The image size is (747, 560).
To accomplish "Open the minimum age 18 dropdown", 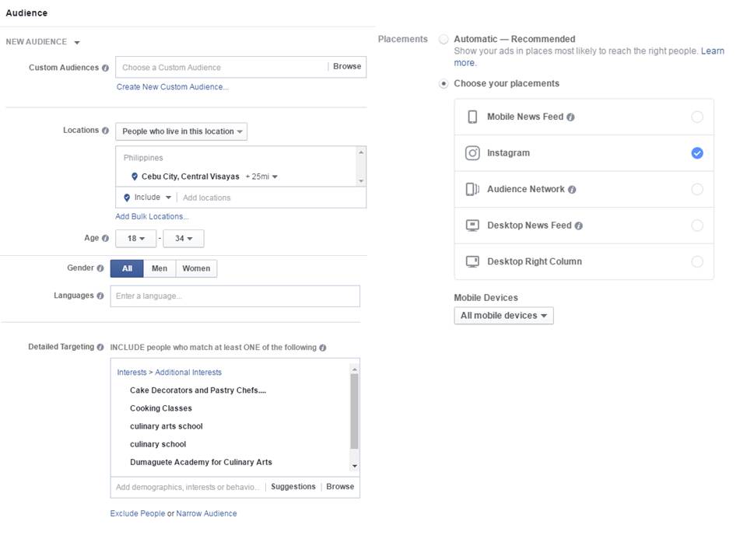I will tap(135, 239).
